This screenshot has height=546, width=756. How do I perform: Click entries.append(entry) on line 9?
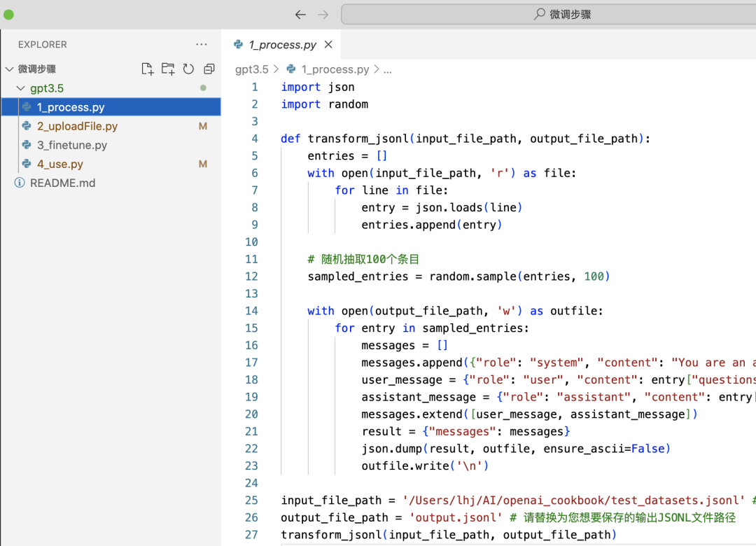pos(431,225)
